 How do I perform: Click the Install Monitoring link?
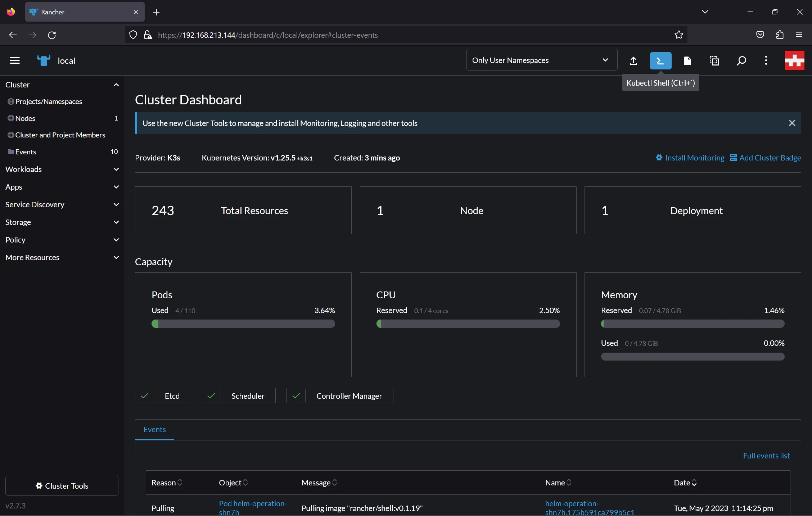click(694, 158)
